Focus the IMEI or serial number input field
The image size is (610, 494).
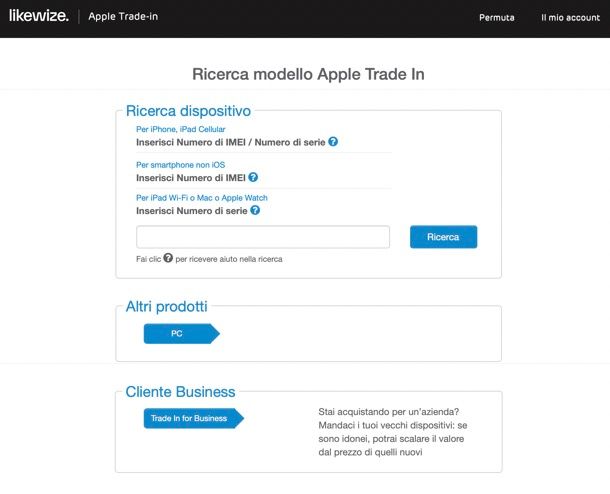[263, 237]
